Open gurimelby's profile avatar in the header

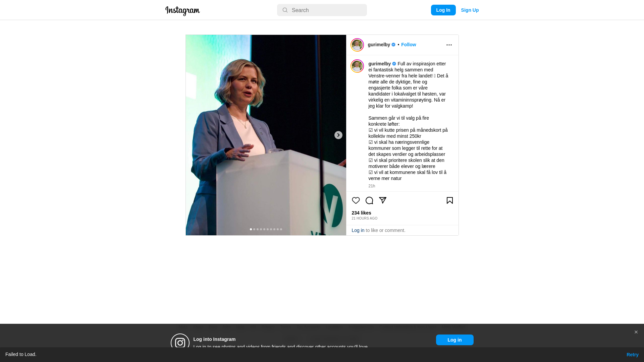(357, 45)
